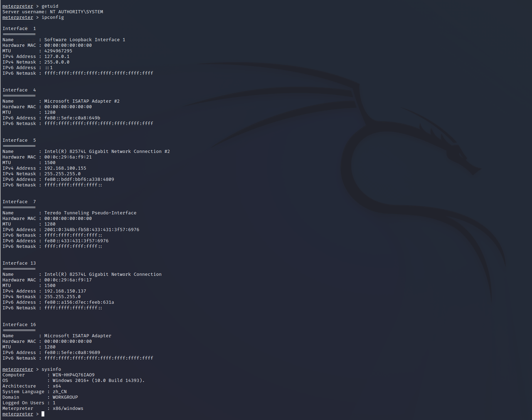Screen dimensions: 532x420
Task: Select the loopback IPv4 address 127.0.0.1
Action: pos(57,57)
